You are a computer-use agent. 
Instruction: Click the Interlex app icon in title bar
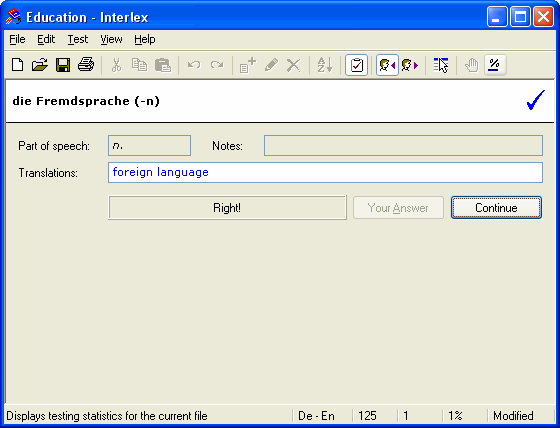coord(14,16)
